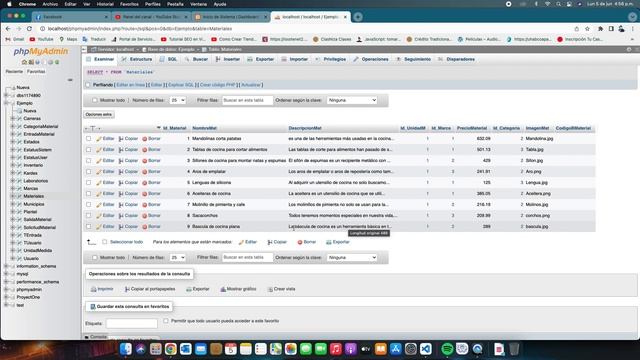Open the Consola bar at bottom
640x360 pixels.
(96, 337)
